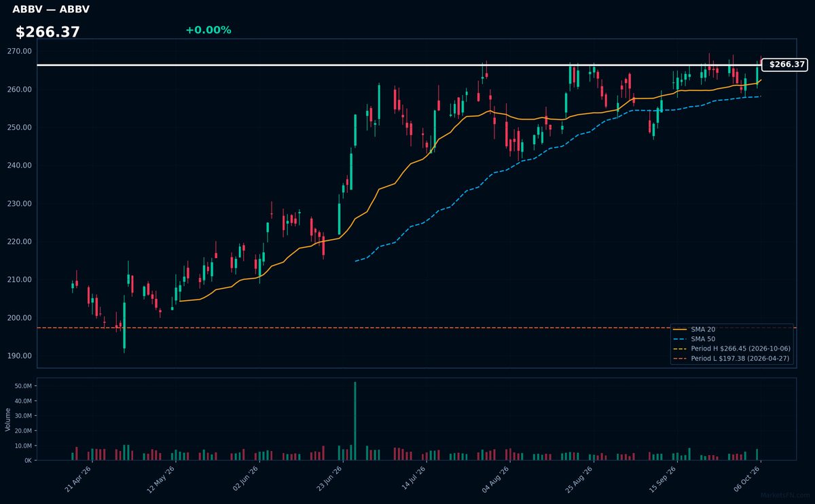Click the $266.37 headline price

48,32
